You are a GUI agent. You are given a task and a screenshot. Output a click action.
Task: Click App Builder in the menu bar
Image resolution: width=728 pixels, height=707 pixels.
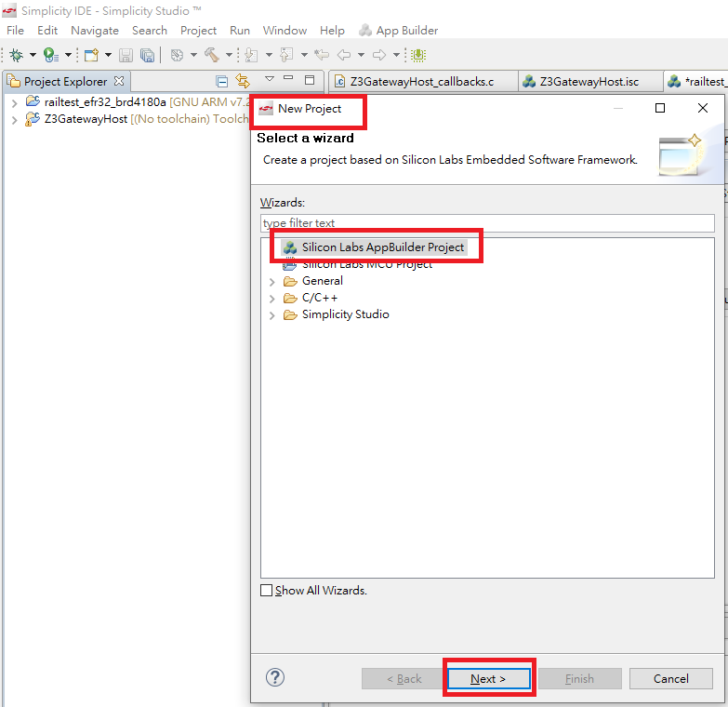[x=399, y=31]
